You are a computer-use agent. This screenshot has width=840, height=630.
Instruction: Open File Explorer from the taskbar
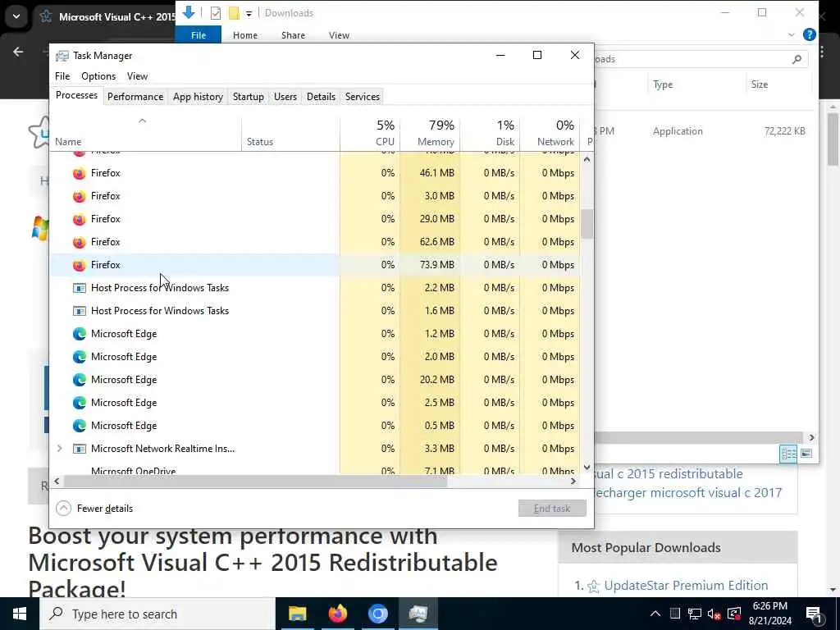click(x=297, y=614)
